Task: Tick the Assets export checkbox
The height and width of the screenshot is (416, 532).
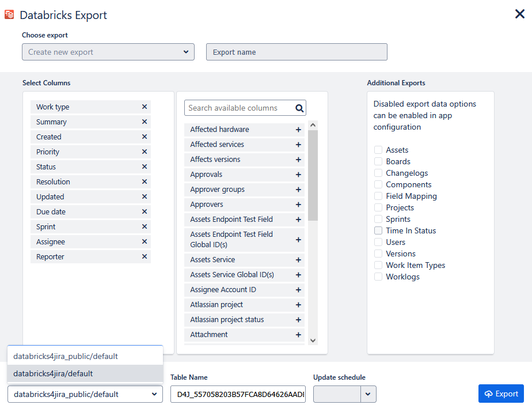Action: coord(378,150)
